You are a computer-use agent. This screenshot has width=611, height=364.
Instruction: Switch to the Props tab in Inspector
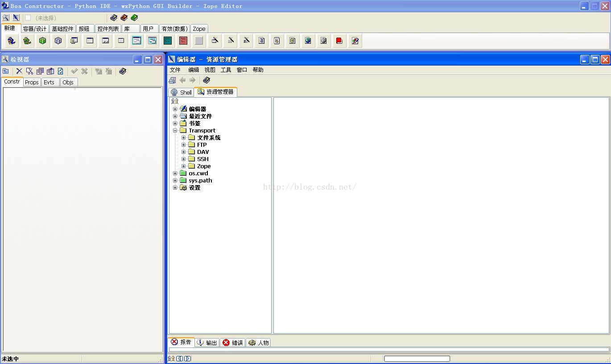32,82
